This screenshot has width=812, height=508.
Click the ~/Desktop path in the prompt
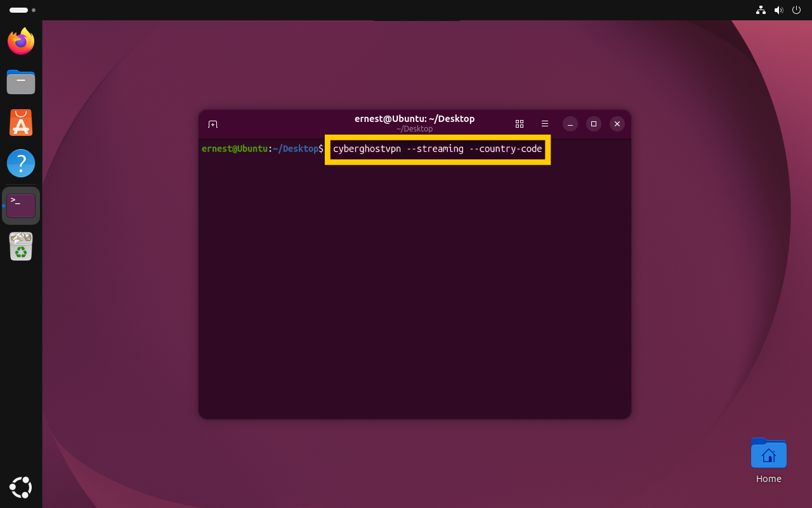[x=296, y=149]
